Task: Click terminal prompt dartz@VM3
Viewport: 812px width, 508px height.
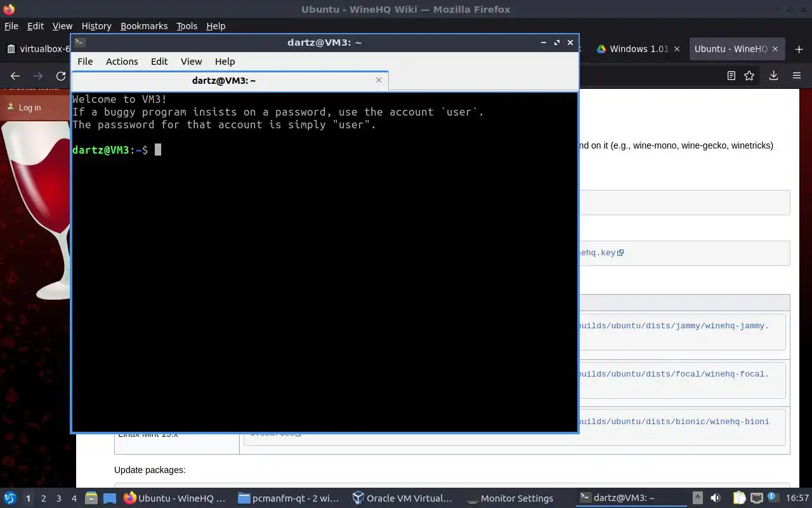Action: pyautogui.click(x=101, y=150)
